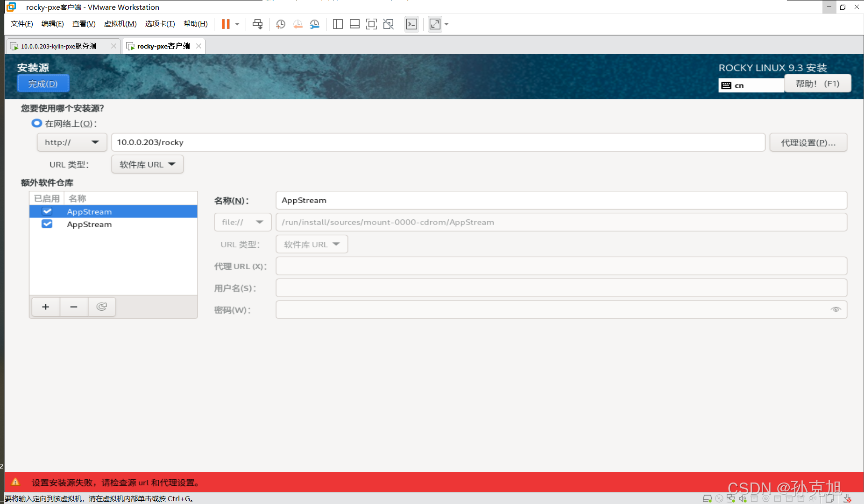The image size is (864, 504).
Task: Click the install source failed error message
Action: point(116,483)
